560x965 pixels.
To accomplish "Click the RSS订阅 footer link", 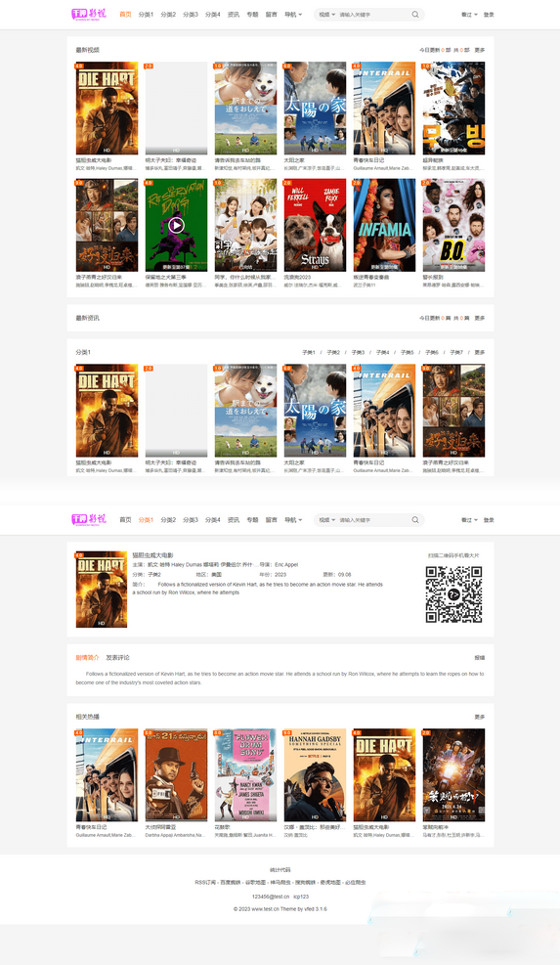I will (x=205, y=882).
